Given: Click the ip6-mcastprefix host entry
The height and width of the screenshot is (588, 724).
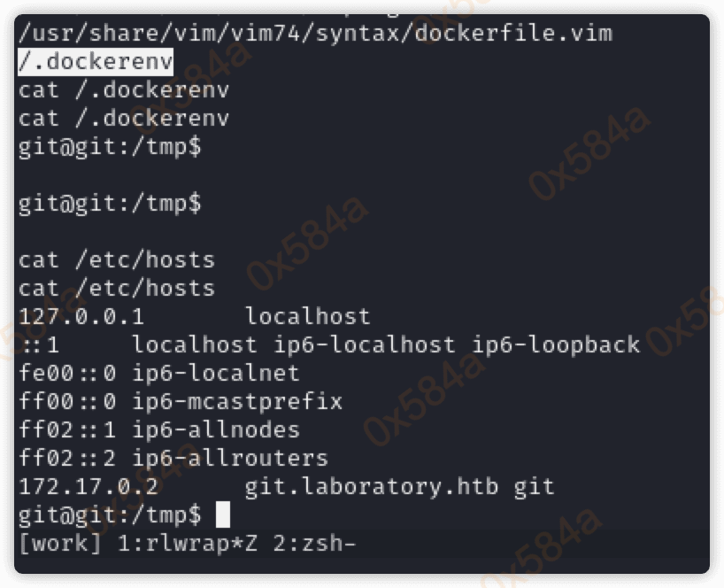Looking at the screenshot, I should coord(237,401).
